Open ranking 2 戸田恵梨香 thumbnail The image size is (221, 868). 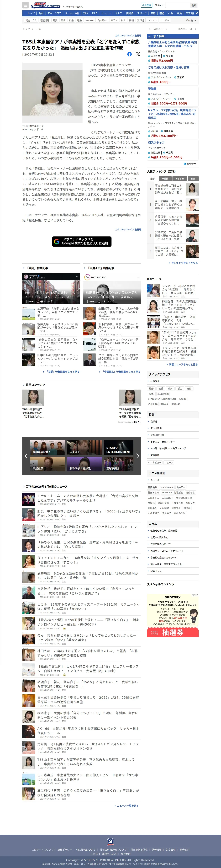192,204
